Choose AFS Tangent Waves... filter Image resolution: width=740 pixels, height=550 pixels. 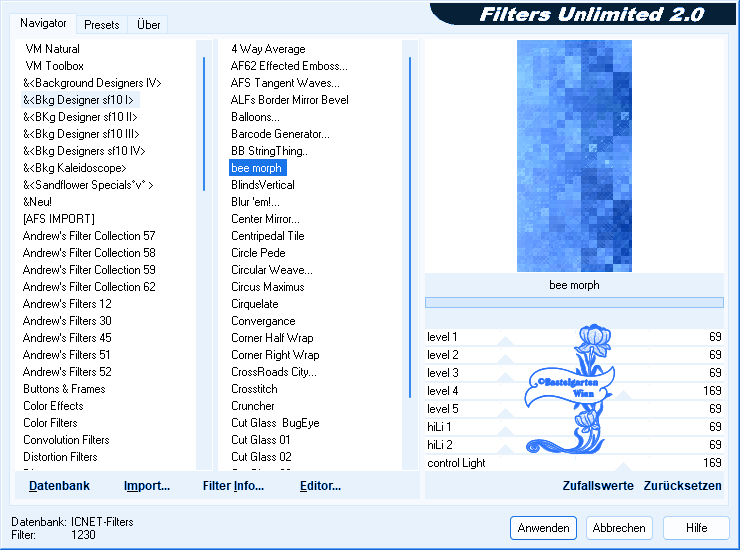[x=285, y=83]
